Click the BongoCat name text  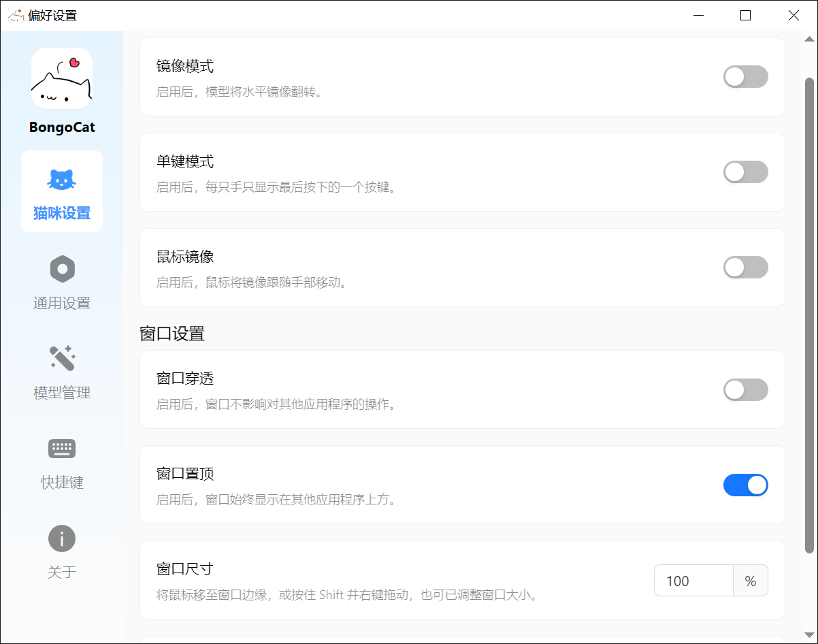coord(62,127)
